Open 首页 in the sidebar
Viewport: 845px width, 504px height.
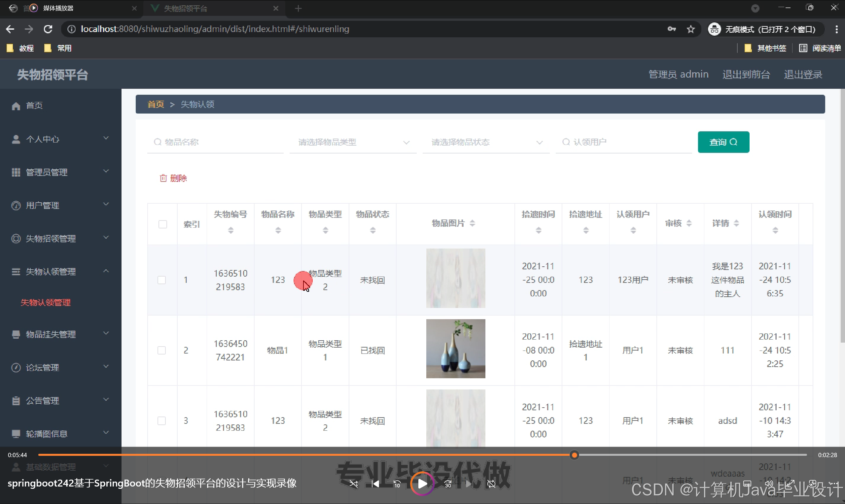point(34,106)
